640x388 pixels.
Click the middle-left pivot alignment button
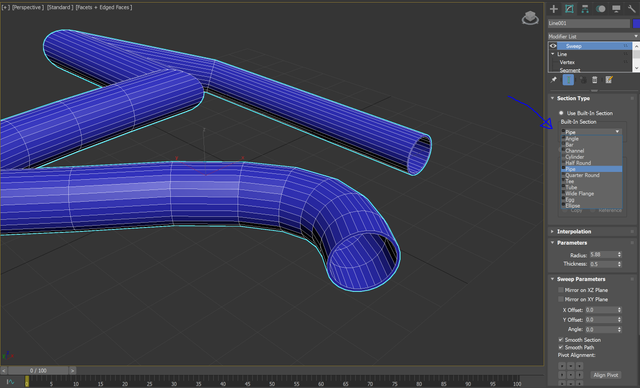click(x=562, y=375)
